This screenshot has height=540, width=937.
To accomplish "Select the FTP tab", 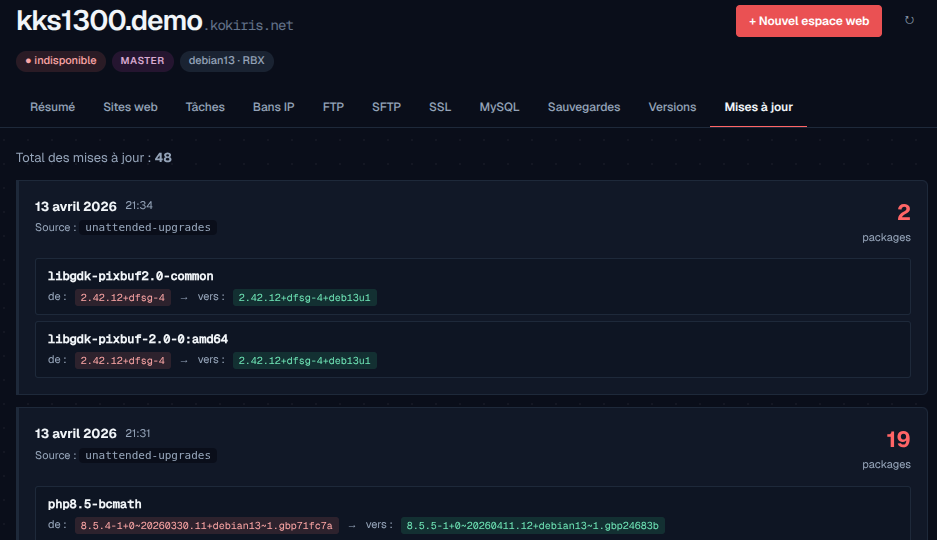I will (x=333, y=107).
